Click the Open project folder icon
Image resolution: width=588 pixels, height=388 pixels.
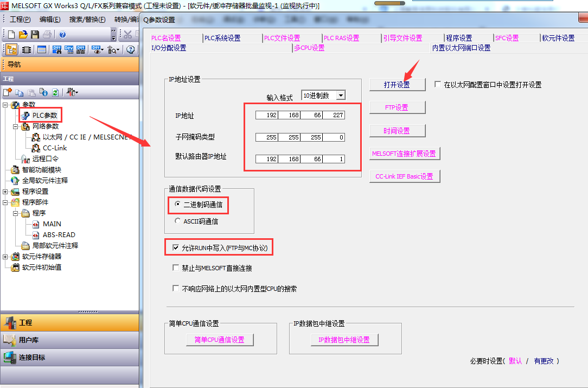point(23,35)
